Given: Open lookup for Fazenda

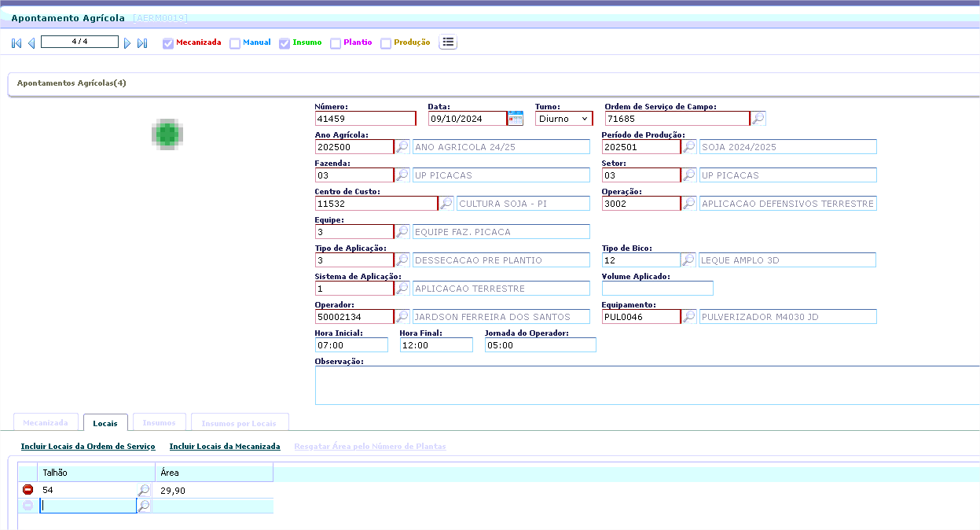Looking at the screenshot, I should pos(402,175).
